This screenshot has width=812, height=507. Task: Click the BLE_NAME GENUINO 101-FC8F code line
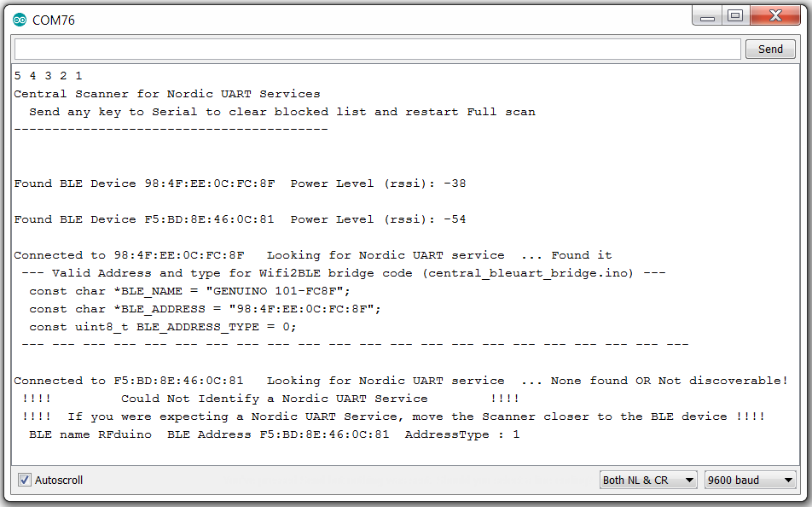(189, 291)
